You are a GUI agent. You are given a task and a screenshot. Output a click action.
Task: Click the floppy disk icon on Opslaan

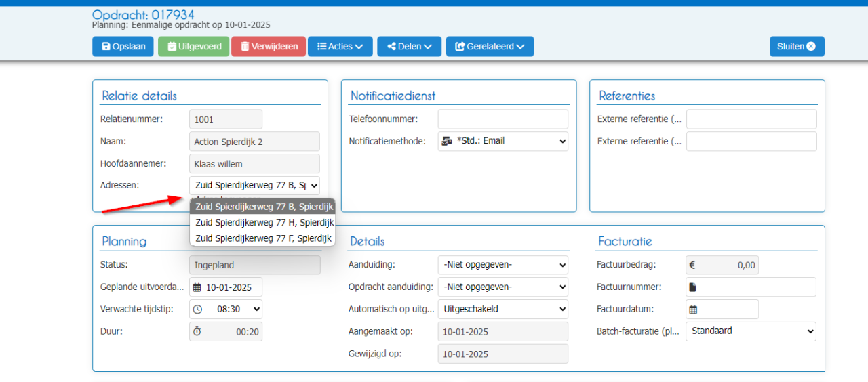pyautogui.click(x=106, y=47)
